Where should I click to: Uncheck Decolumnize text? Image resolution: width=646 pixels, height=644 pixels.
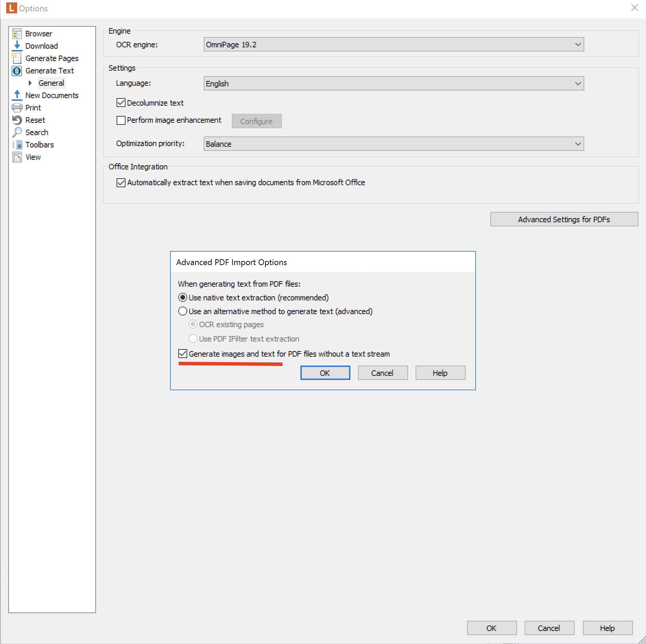tap(121, 103)
